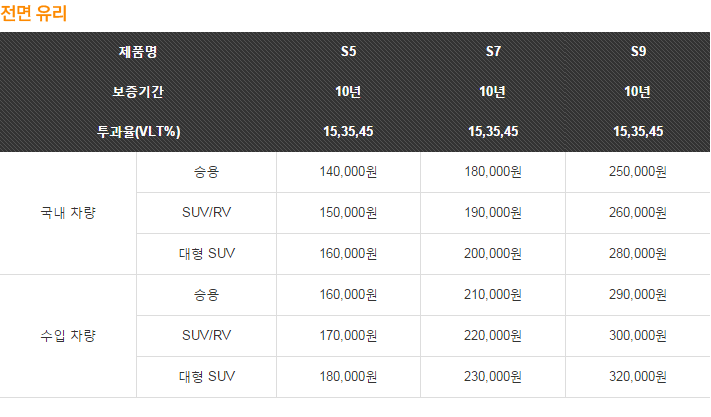Select the S7 product column header
Viewport: 711px width, 417px height.
click(x=493, y=51)
